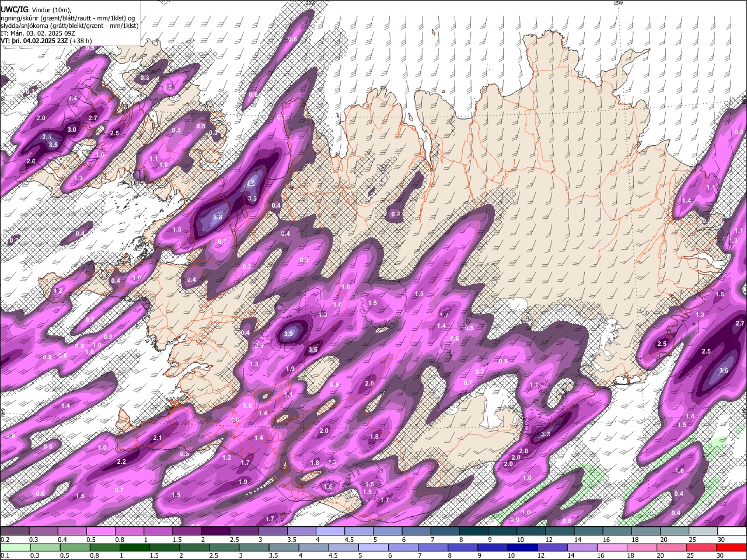Click the bright red swatch after 30 in lower legend
The width and height of the screenshot is (747, 560).
pyautogui.click(x=731, y=548)
